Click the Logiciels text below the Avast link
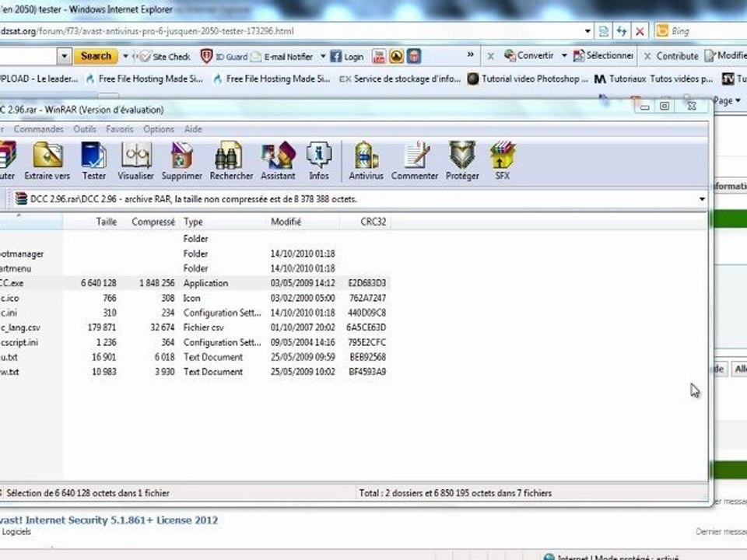The height and width of the screenshot is (560, 747). pos(16,532)
